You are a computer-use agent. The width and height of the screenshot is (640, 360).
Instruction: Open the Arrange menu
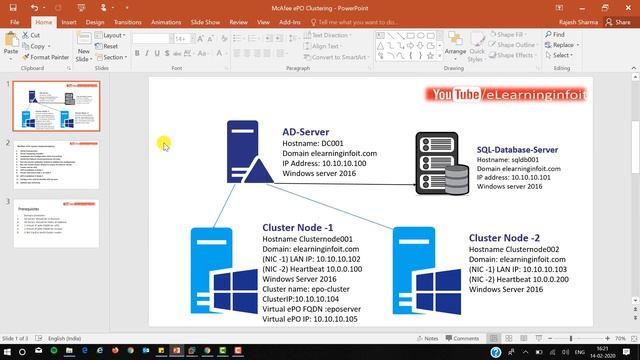[x=455, y=46]
